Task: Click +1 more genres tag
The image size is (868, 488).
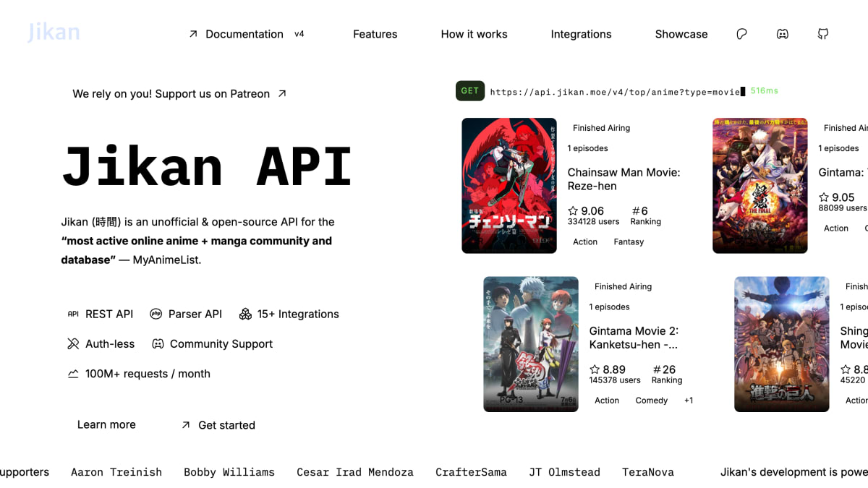Action: pos(689,401)
